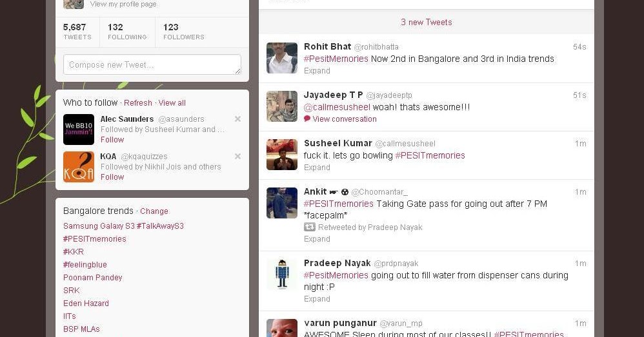Show the 3 new Tweets
Image resolution: width=644 pixels, height=337 pixels.
tap(427, 22)
